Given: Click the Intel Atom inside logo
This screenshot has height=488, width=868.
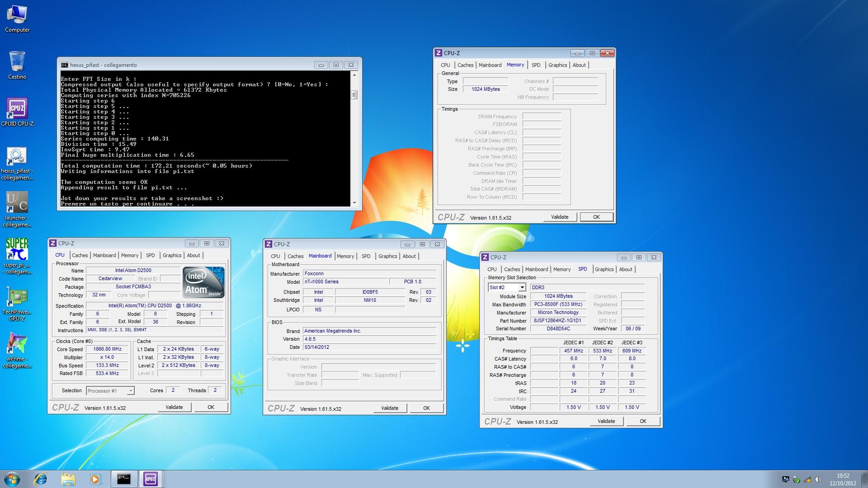Looking at the screenshot, I should [203, 282].
